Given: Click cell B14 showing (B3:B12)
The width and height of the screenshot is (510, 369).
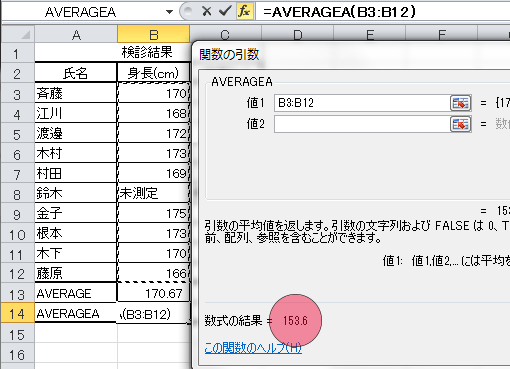Looking at the screenshot, I should coord(153,313).
